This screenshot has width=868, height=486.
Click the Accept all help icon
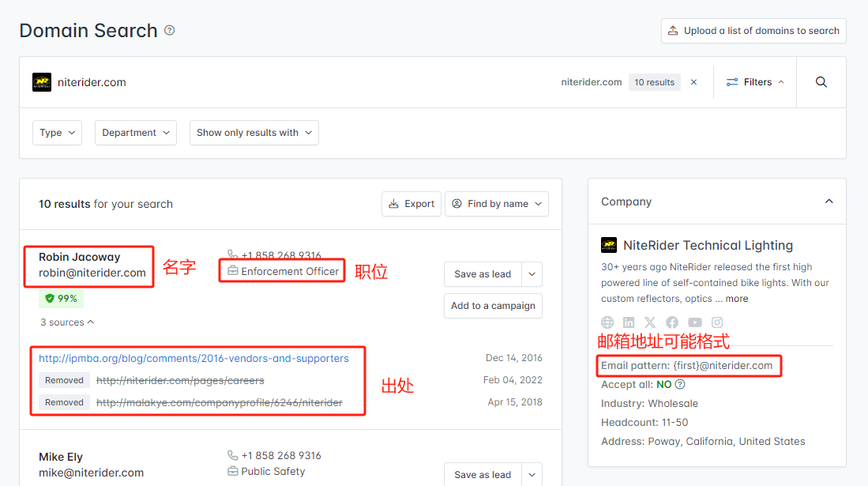(680, 384)
